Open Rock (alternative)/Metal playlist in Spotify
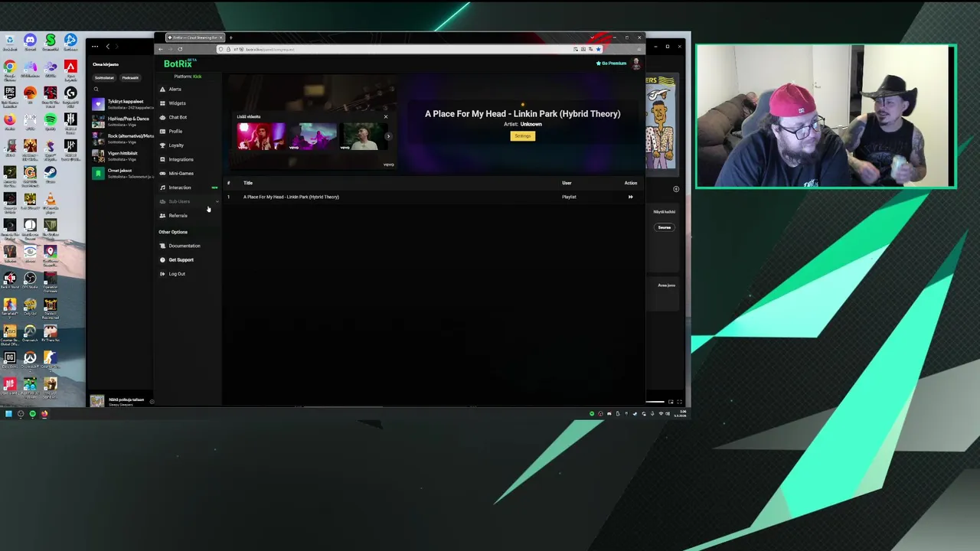980x551 pixels. click(122, 139)
